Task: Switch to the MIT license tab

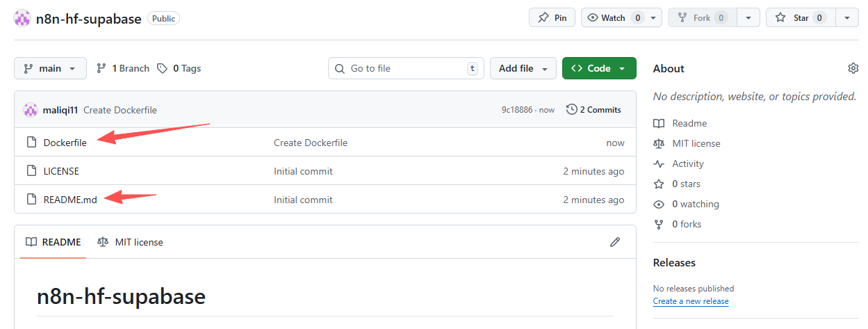Action: point(131,242)
